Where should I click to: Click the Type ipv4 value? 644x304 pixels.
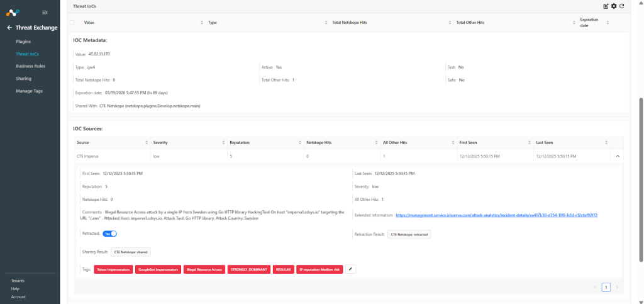[x=91, y=67]
